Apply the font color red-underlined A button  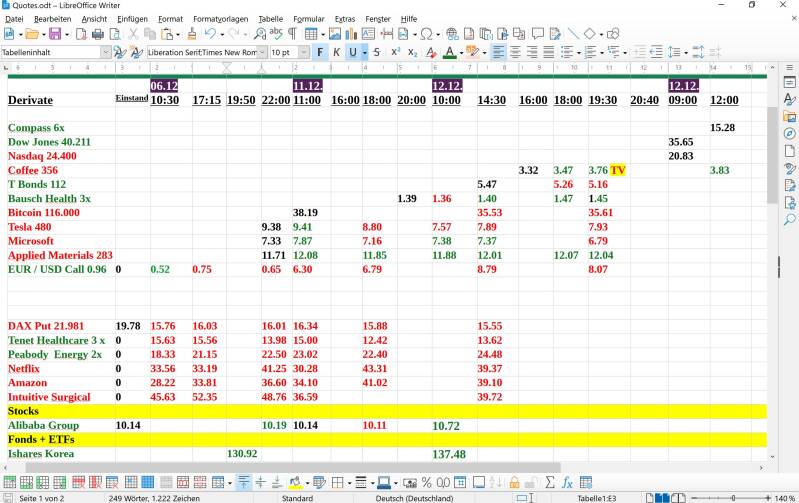pos(449,52)
